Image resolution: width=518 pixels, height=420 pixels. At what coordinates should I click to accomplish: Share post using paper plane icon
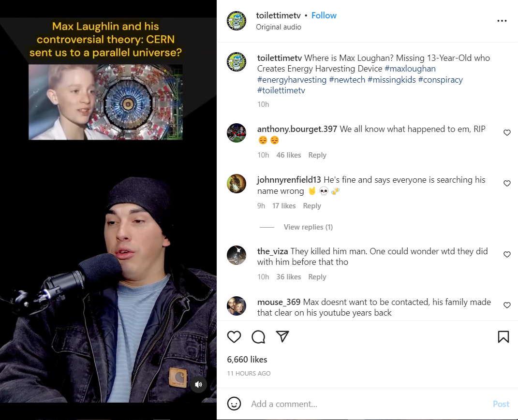coord(282,336)
